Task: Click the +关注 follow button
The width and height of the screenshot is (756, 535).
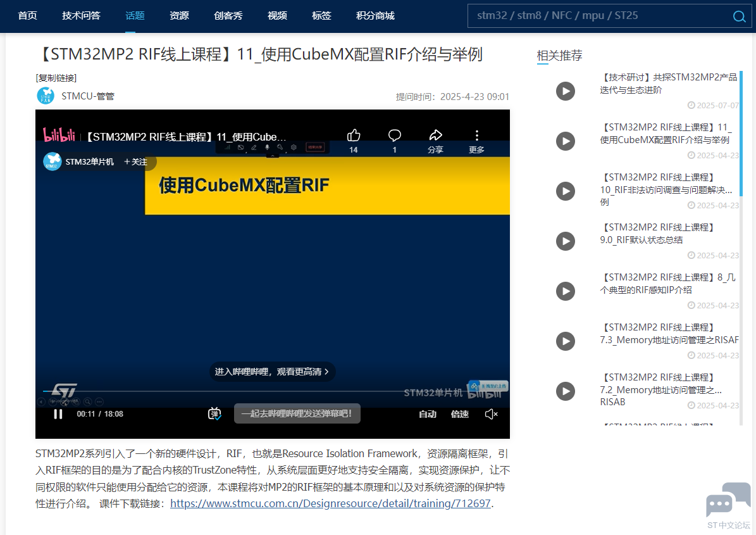Action: coord(136,161)
